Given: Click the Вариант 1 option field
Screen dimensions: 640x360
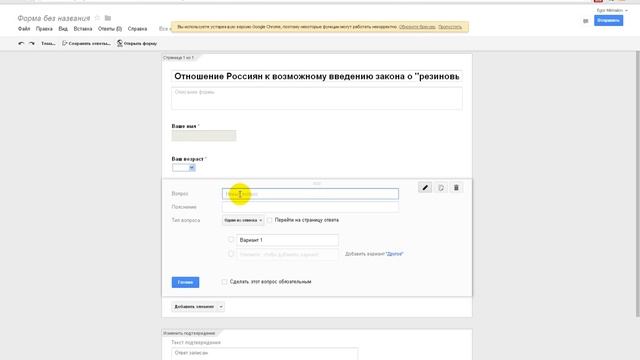Looking at the screenshot, I should tap(287, 240).
